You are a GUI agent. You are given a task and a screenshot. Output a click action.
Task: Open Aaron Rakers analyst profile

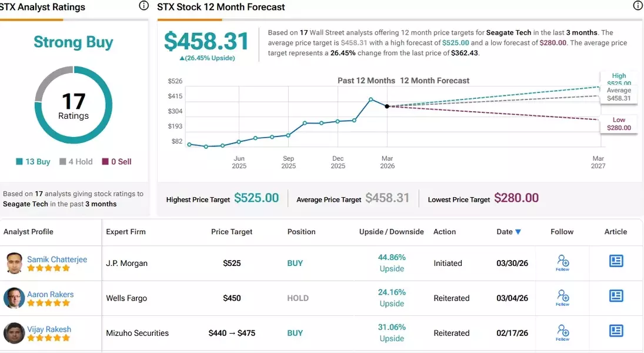[50, 294]
